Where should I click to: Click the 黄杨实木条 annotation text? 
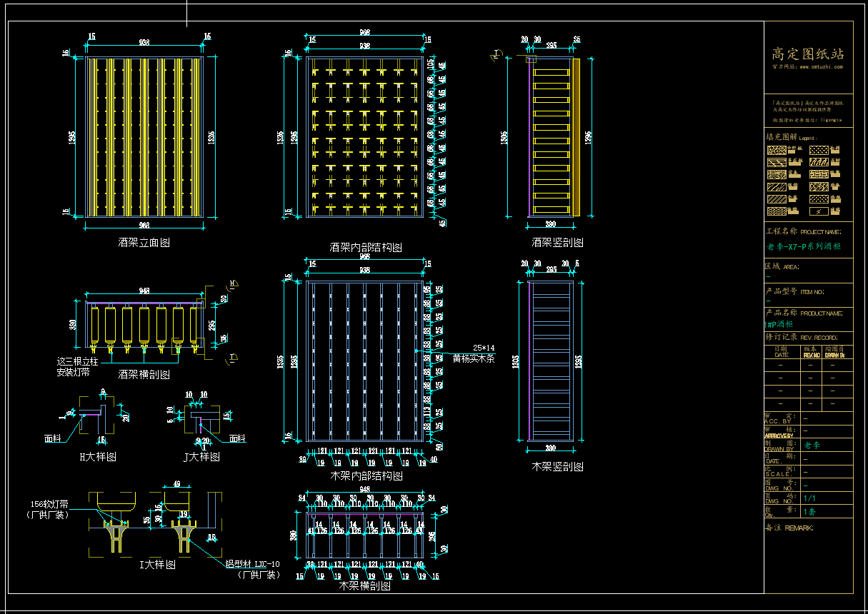pos(474,358)
